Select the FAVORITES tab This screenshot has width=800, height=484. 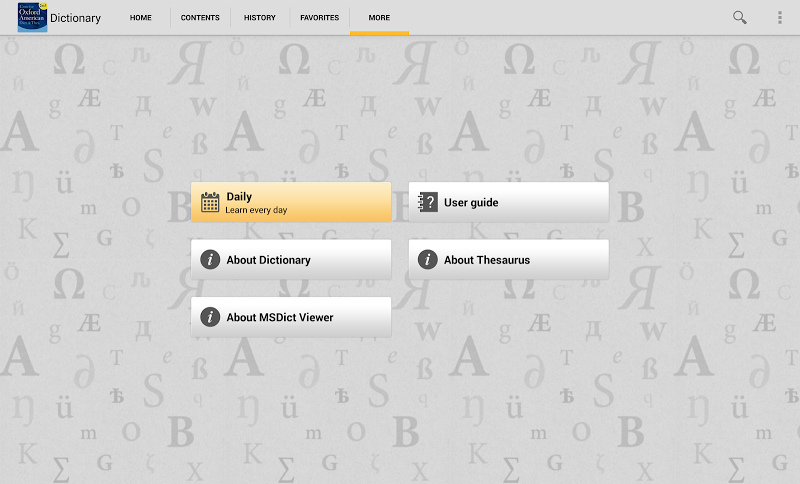320,18
